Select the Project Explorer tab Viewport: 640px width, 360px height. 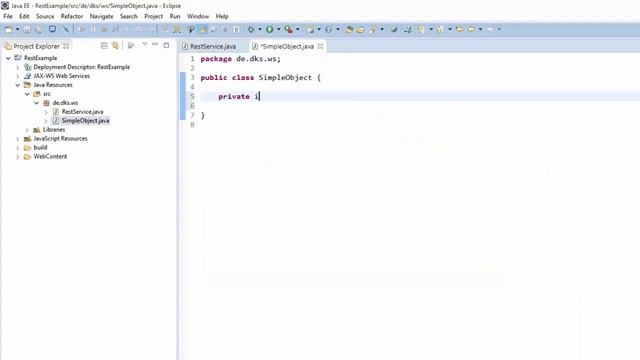pyautogui.click(x=36, y=46)
